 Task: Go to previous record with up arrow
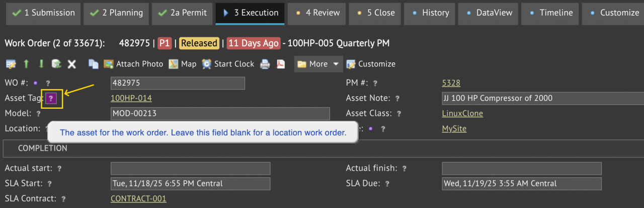[x=26, y=64]
